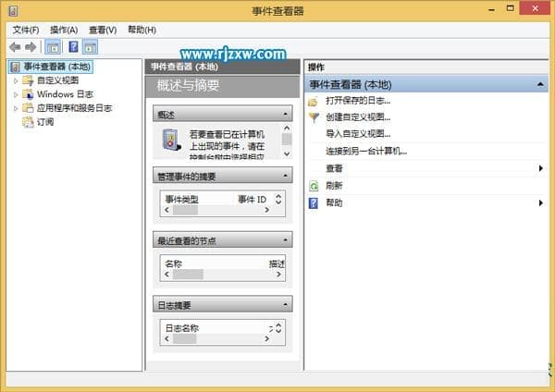
Task: Click the green refresh icon beside 刷新
Action: coord(314,186)
